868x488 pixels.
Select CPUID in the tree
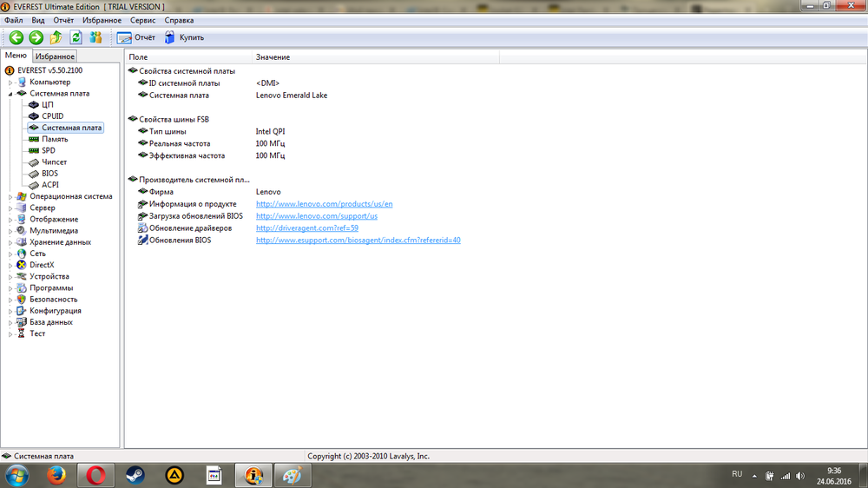pos(52,116)
